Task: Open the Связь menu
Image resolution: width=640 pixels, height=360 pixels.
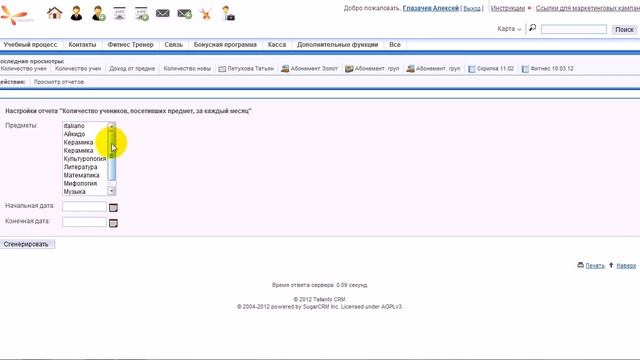Action: tap(173, 44)
